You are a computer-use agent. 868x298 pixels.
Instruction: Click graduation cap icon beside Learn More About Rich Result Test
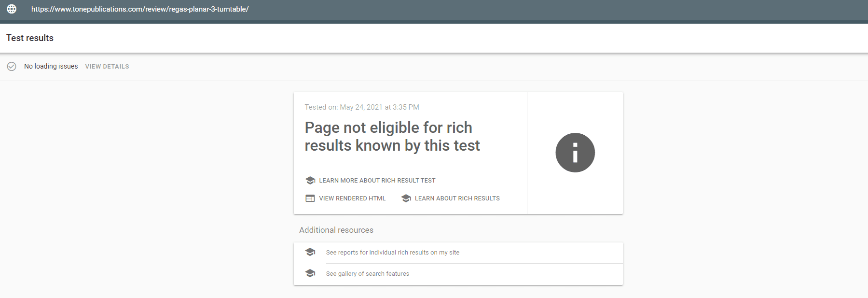click(x=310, y=181)
